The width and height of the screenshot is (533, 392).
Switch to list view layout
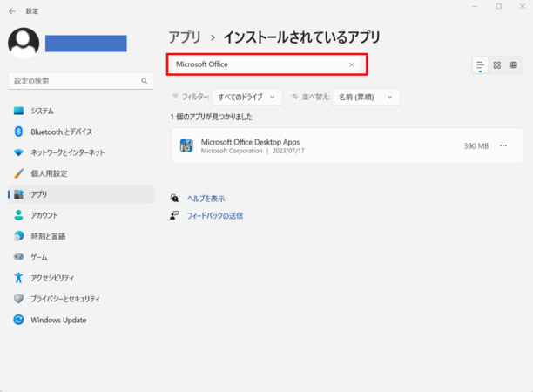point(480,65)
